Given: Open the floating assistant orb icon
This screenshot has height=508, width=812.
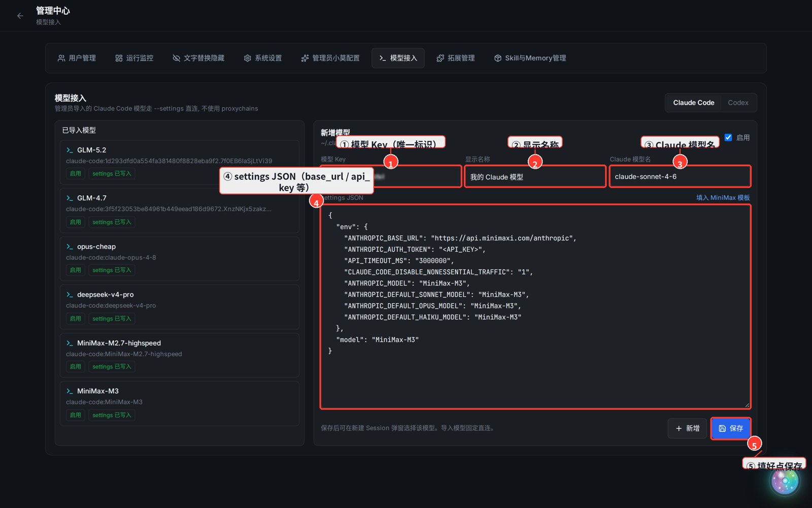Looking at the screenshot, I should click(785, 481).
